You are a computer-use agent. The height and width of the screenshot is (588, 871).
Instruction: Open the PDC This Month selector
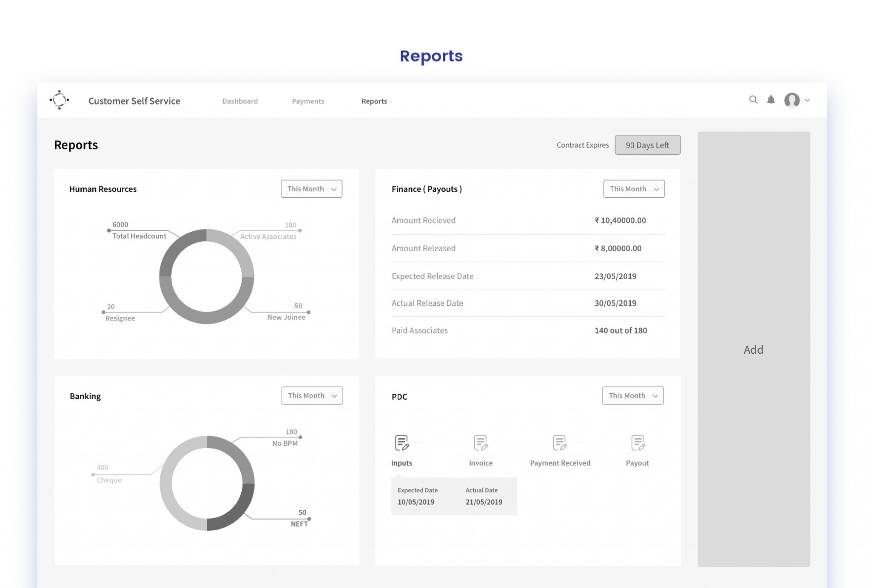pyautogui.click(x=632, y=395)
